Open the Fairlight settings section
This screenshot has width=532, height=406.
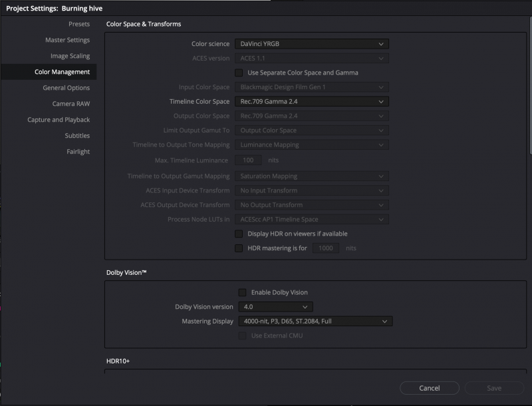click(x=78, y=152)
